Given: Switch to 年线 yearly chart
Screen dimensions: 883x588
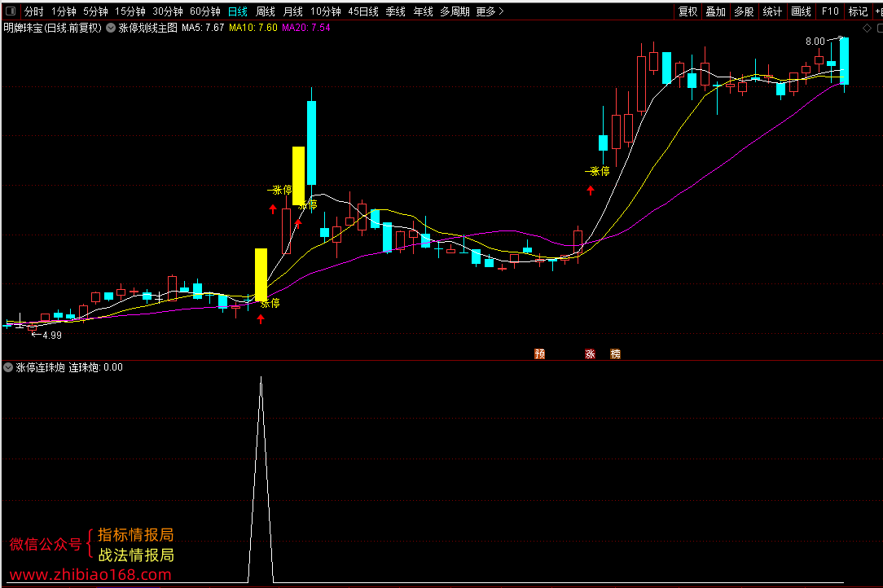Looking at the screenshot, I should 423,11.
